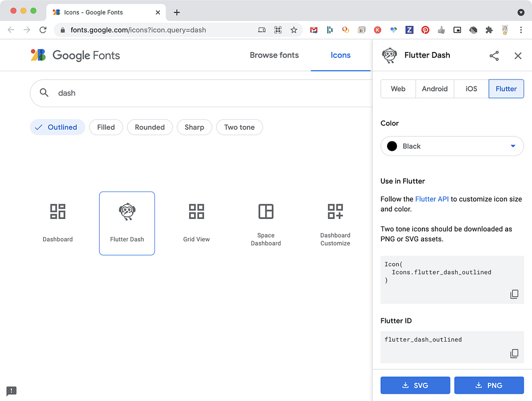
Task: Click the black color swatch circle
Action: tap(392, 146)
